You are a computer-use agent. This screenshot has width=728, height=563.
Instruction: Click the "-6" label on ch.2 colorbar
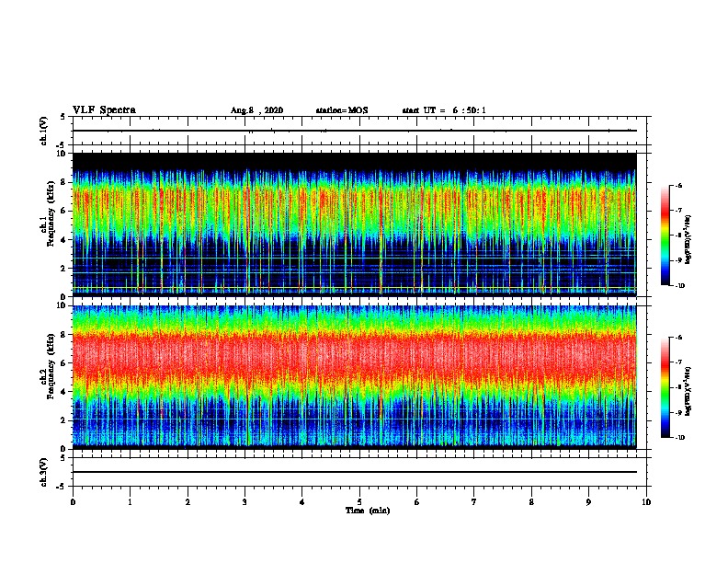[x=679, y=338]
